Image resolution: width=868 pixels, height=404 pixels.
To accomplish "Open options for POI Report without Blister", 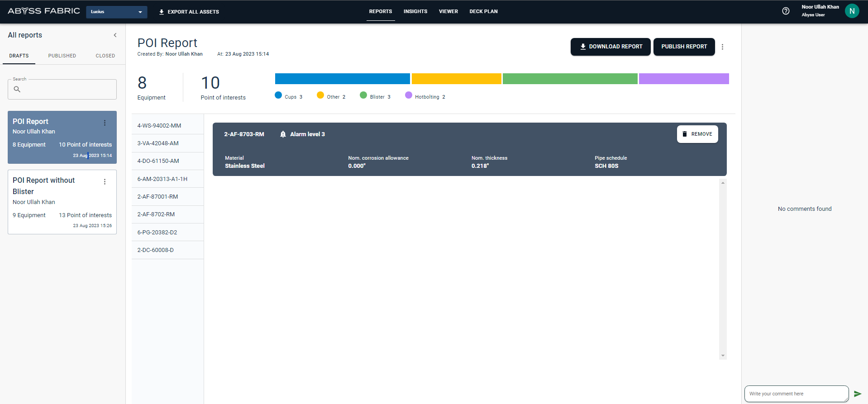I will 105,182.
